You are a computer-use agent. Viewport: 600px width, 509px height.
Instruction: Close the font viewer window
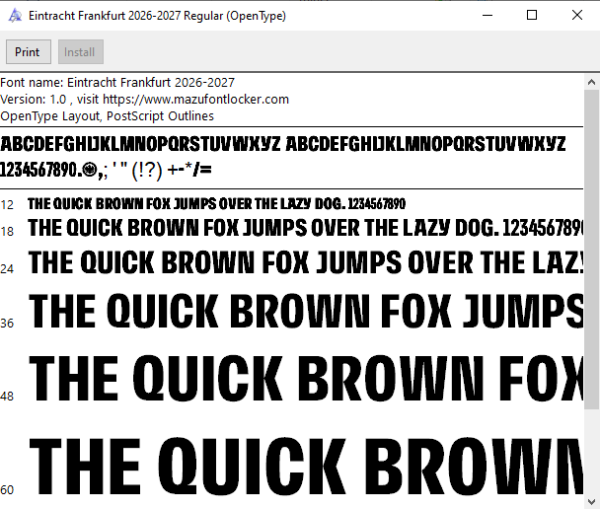coord(577,15)
